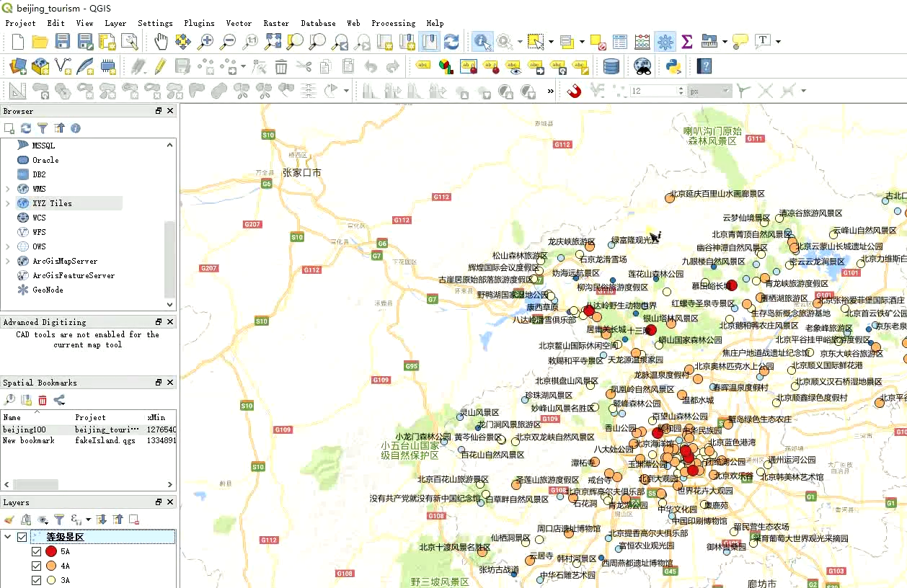
Task: Show hidden toolbar items with » chevron
Action: (x=551, y=92)
